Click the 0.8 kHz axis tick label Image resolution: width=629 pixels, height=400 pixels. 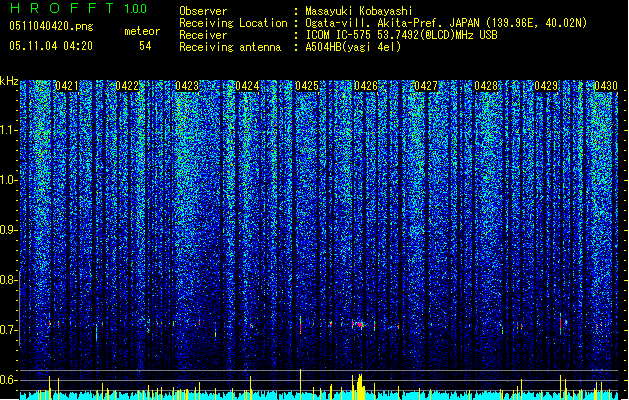tap(8, 280)
